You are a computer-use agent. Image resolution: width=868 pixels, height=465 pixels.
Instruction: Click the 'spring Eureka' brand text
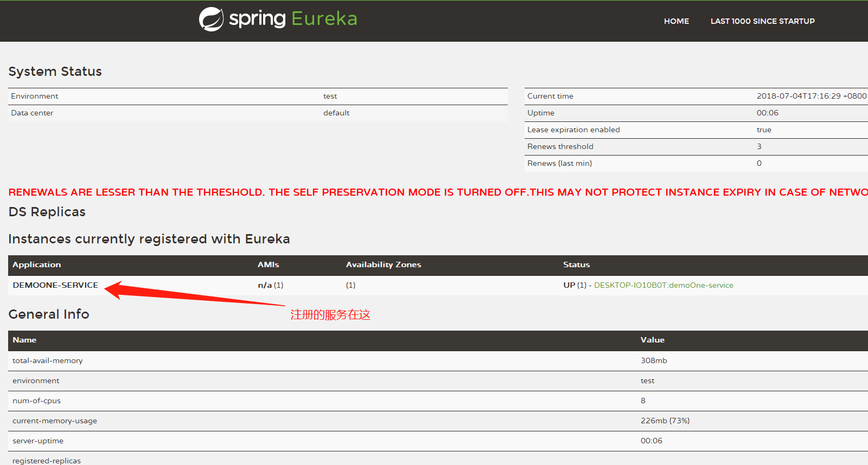pos(293,19)
